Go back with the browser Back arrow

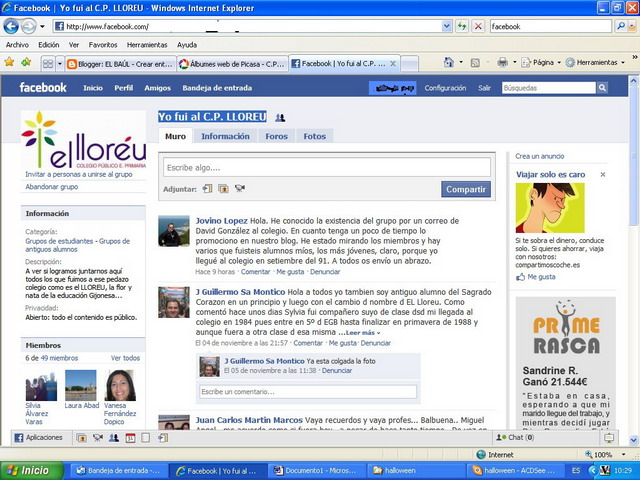(x=11, y=27)
